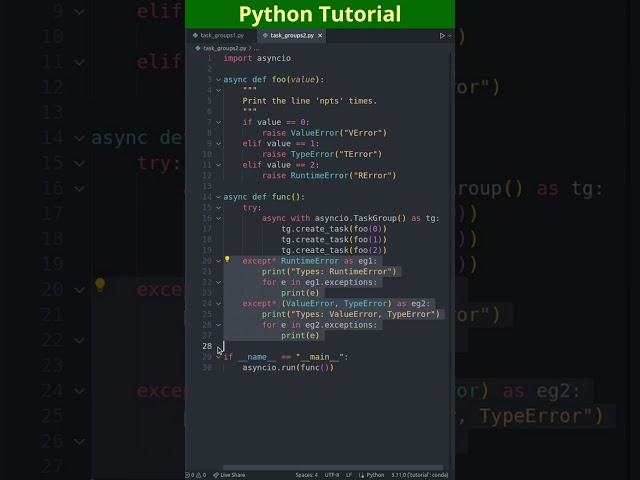Start Live Share from the status bar
Image resolution: width=640 pixels, height=480 pixels.
[229, 475]
